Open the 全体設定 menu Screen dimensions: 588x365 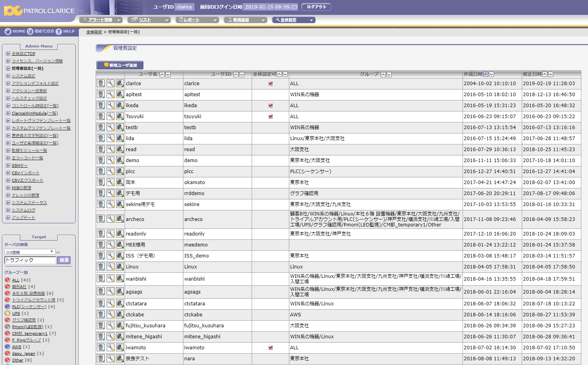[294, 20]
